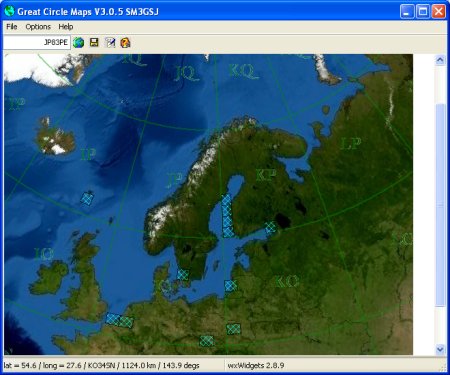Open the File menu
The image size is (450, 375).
click(x=12, y=27)
